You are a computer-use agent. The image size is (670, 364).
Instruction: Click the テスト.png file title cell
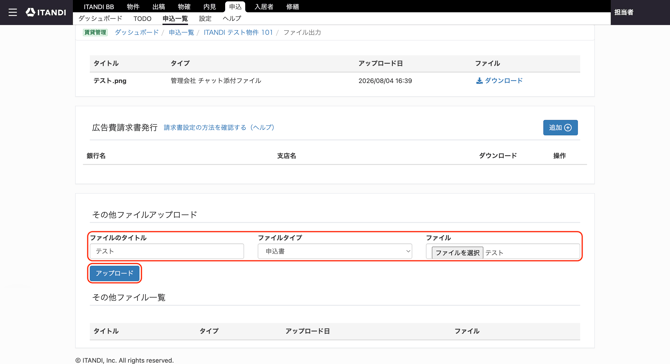[x=110, y=81]
